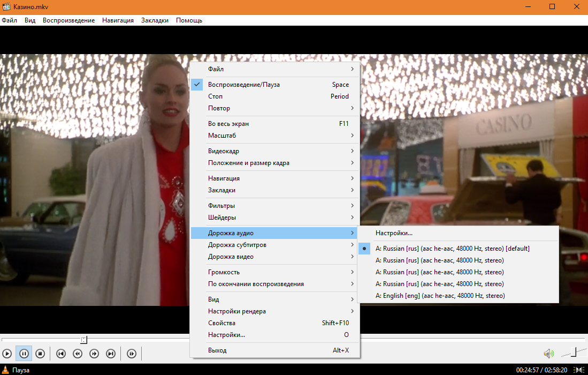Click the square Stop button in the toolbar

click(40, 354)
